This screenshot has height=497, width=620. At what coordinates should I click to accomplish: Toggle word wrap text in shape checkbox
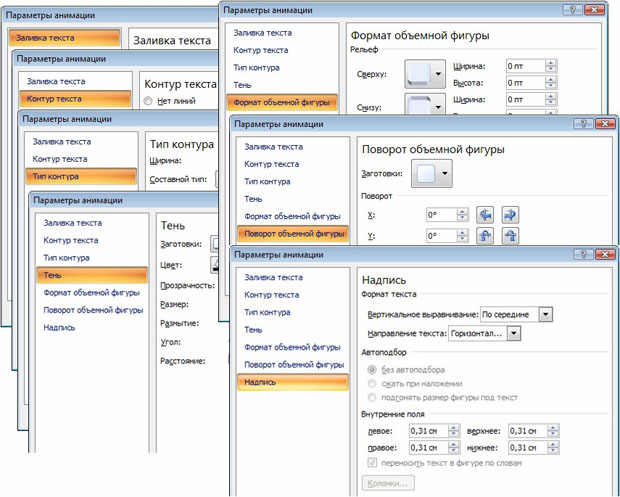[373, 463]
